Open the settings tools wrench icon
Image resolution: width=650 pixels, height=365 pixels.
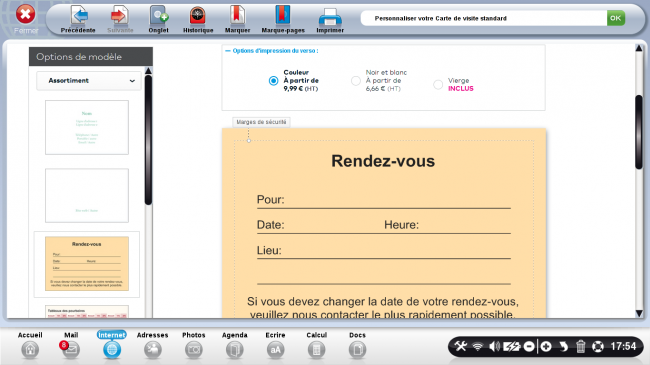click(461, 346)
